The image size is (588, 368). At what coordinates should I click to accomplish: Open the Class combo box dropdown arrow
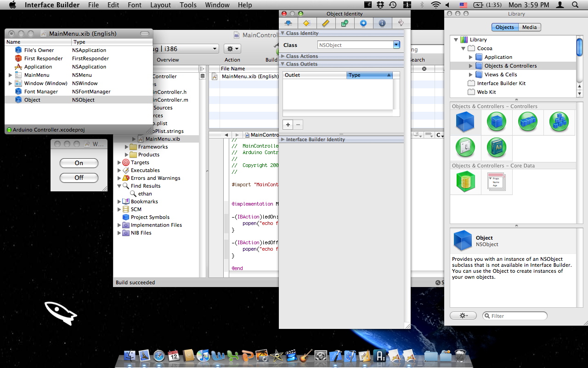396,45
